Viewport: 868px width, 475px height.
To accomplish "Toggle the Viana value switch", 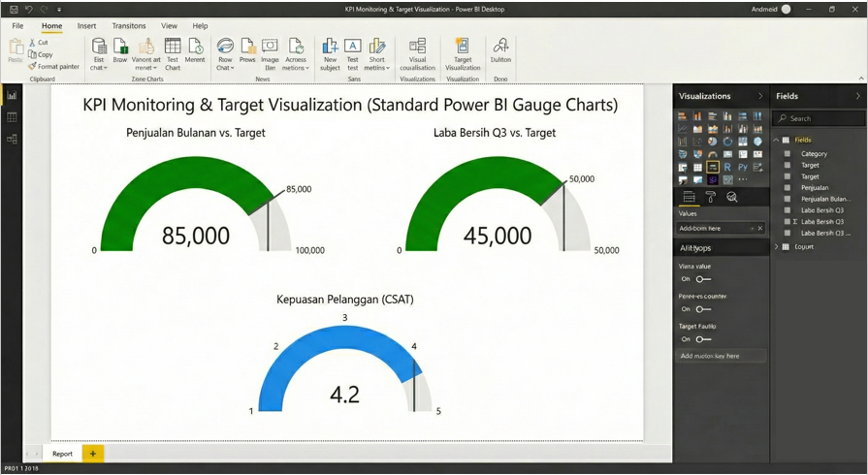I will (703, 279).
